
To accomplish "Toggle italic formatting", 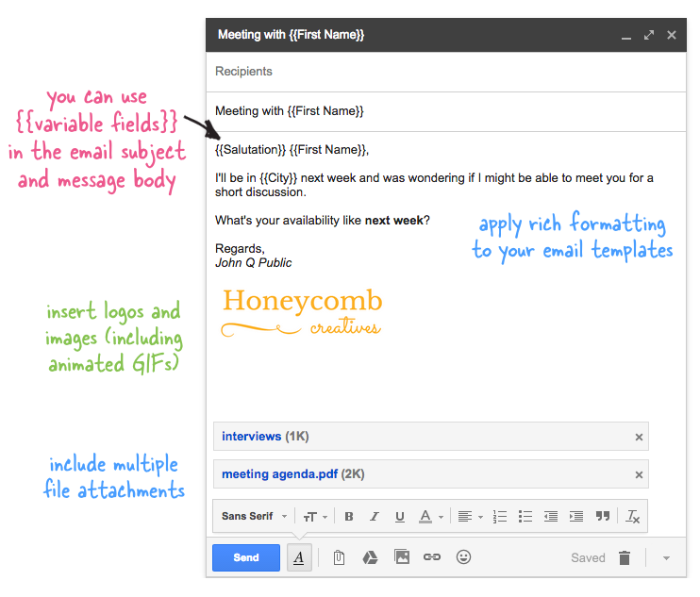I will (x=375, y=517).
